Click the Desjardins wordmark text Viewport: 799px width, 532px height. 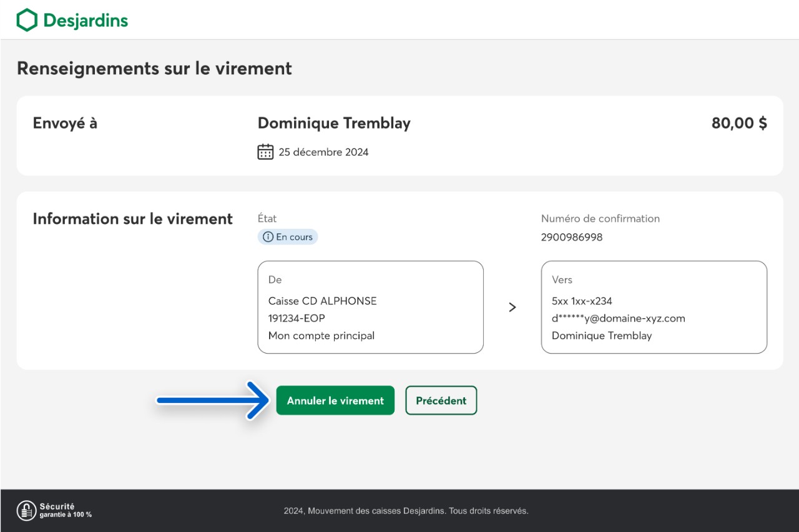coord(86,21)
